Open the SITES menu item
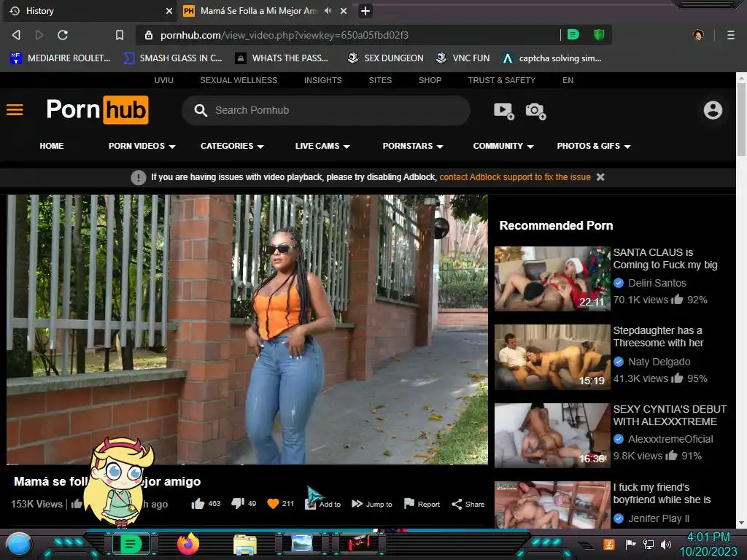The height and width of the screenshot is (560, 747). pos(380,80)
